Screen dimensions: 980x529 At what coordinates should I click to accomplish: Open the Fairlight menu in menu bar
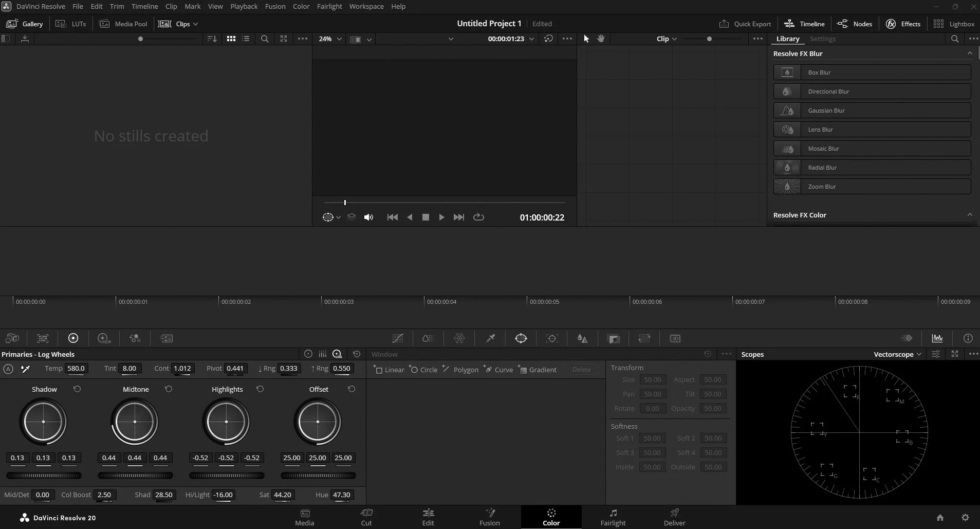pyautogui.click(x=329, y=6)
